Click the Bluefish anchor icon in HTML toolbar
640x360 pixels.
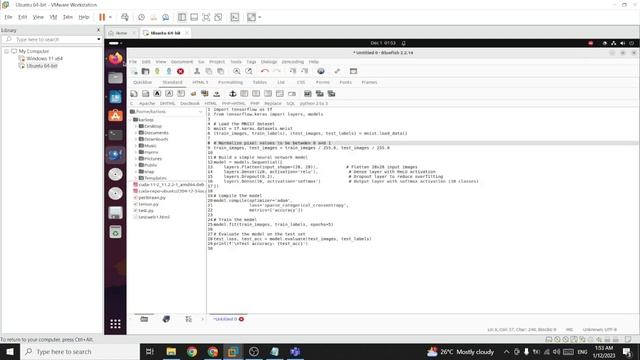click(x=232, y=94)
